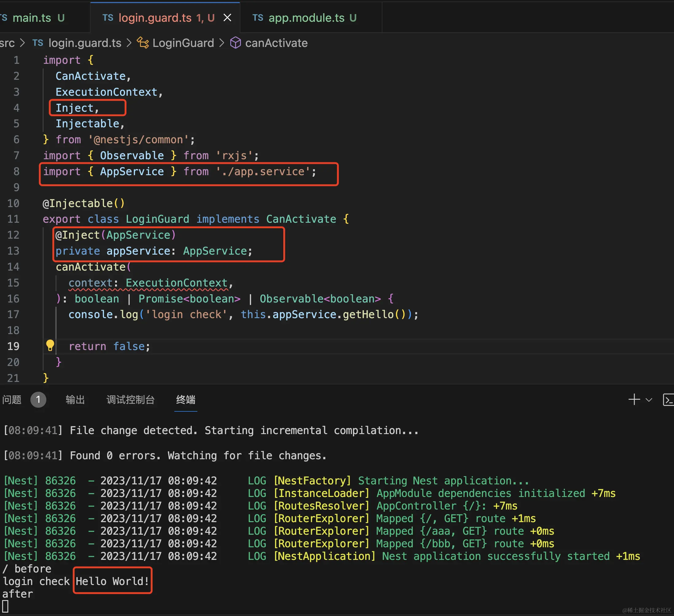Click the terminal shell icon at panel right
The image size is (674, 616).
(x=668, y=400)
